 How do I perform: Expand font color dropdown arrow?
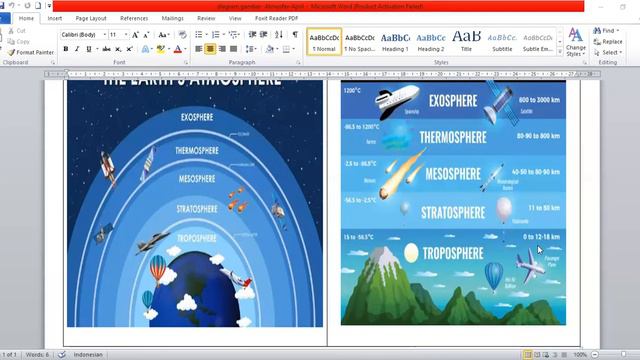185,49
